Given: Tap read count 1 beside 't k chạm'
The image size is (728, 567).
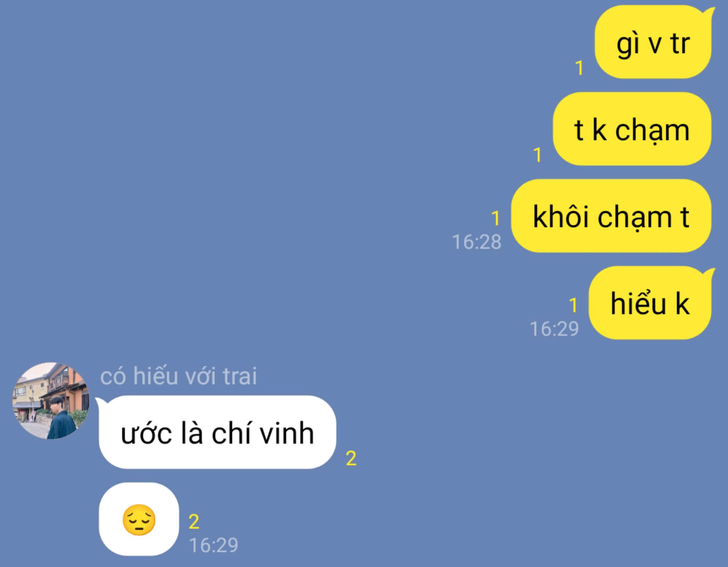Looking at the screenshot, I should [x=537, y=155].
